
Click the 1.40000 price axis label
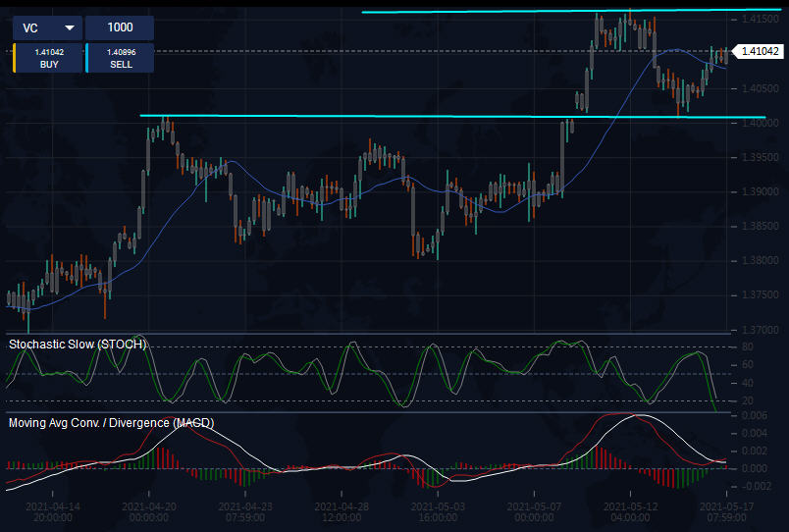[x=761, y=123]
